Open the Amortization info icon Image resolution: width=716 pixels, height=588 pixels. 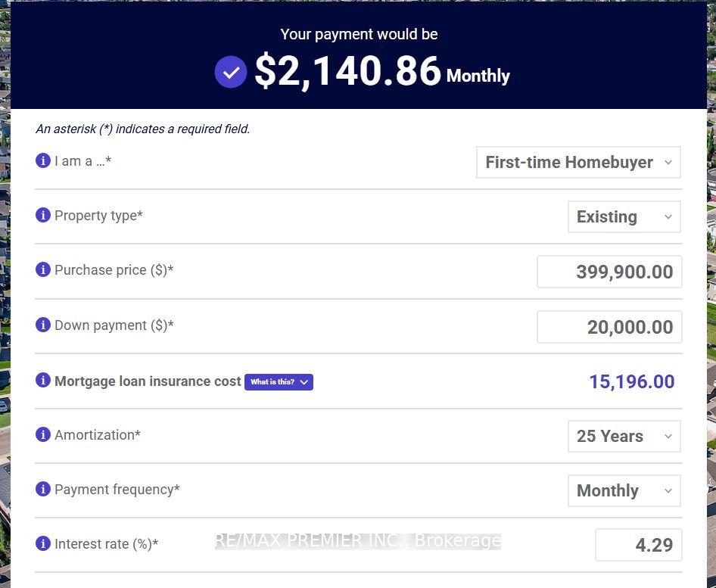pyautogui.click(x=43, y=434)
